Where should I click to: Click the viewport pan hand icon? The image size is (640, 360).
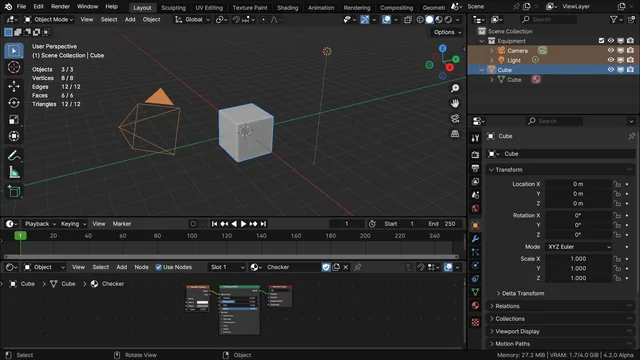tap(455, 103)
